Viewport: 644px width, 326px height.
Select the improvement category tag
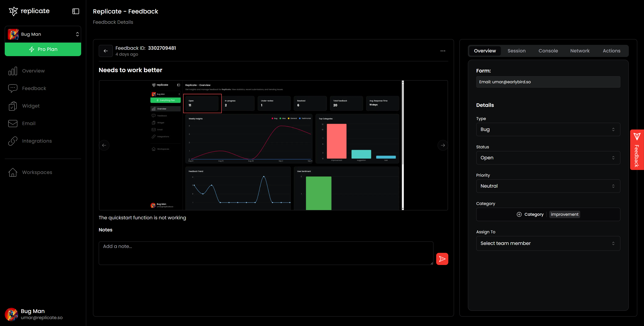(565, 214)
